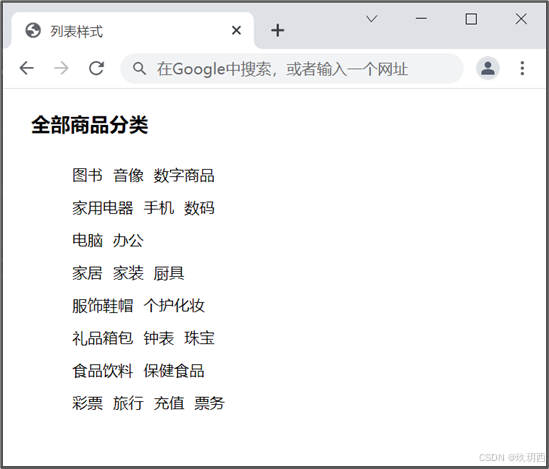Viewport: 549px width, 469px height.
Task: Open the 数字商品 category
Action: [184, 175]
